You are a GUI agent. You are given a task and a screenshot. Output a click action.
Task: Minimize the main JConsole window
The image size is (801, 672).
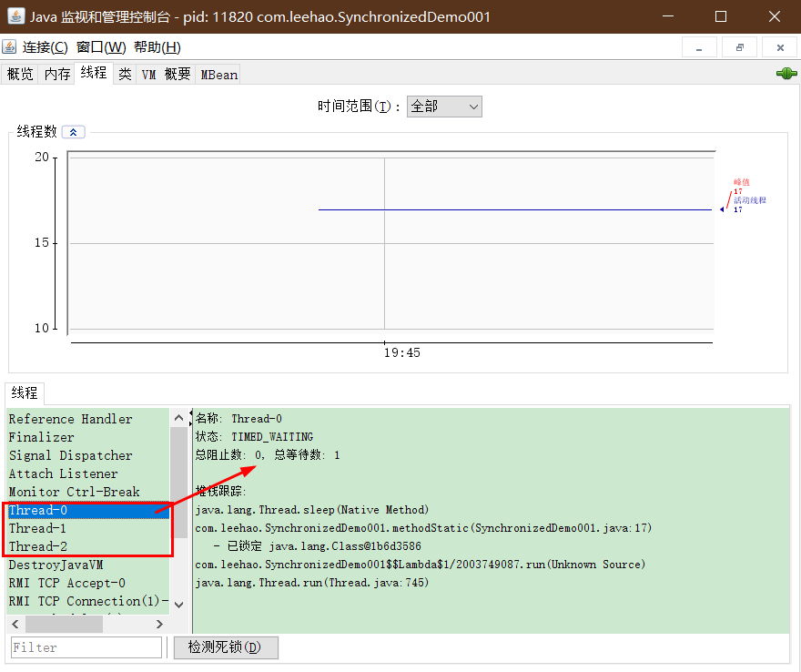(668, 16)
